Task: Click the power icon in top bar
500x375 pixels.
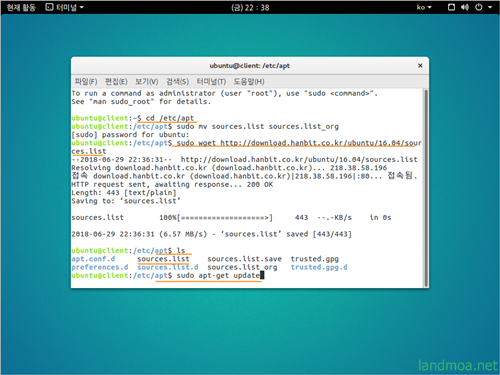Action: [x=479, y=7]
